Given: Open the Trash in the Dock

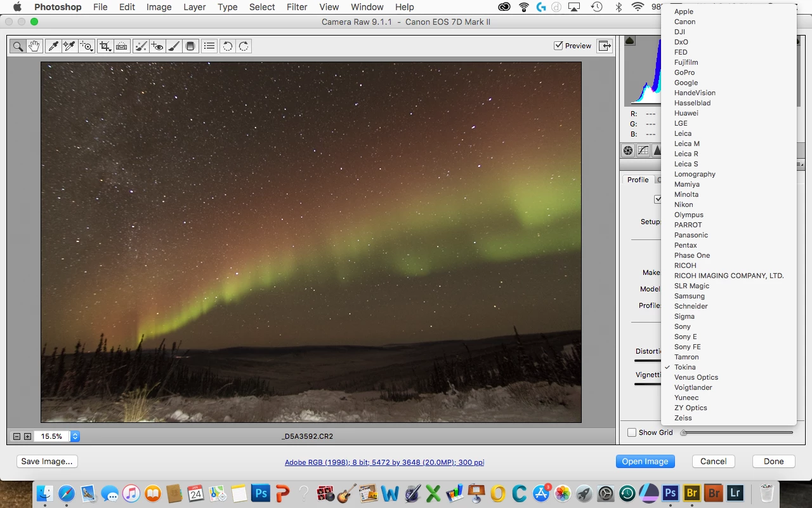Looking at the screenshot, I should tap(767, 493).
